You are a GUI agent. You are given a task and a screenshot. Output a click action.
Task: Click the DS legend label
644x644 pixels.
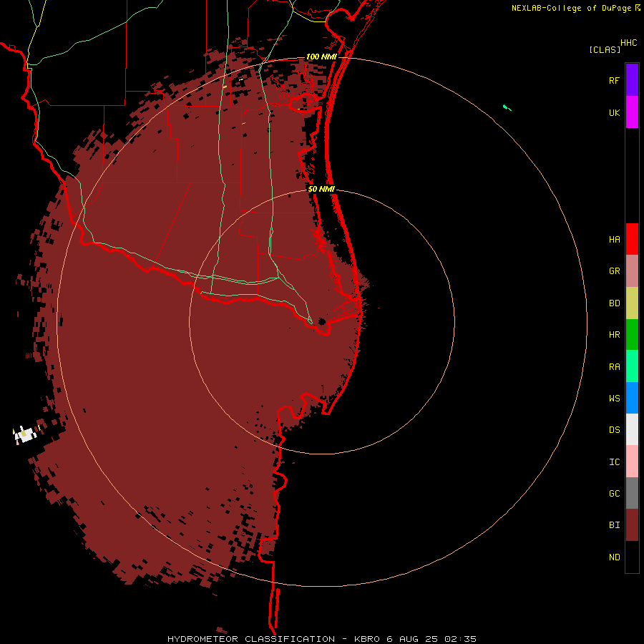(614, 430)
